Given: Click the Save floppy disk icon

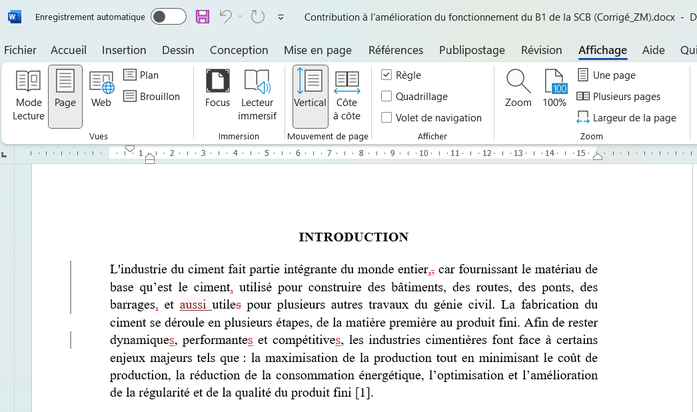Looking at the screenshot, I should pos(203,17).
